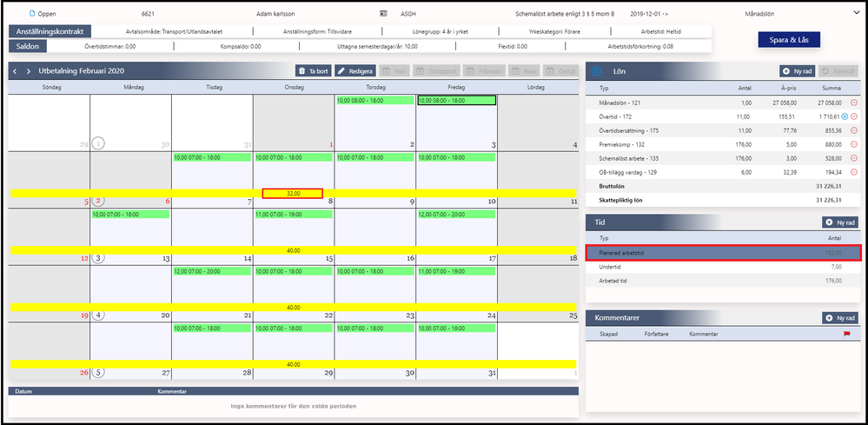Click the 40,00 week total in week 5
The width and height of the screenshot is (868, 425).
[294, 365]
